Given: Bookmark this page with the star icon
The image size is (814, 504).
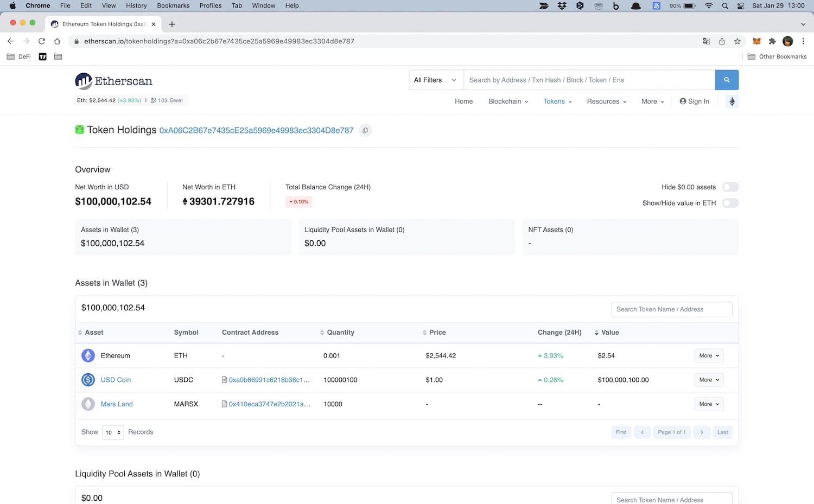Looking at the screenshot, I should 737,41.
